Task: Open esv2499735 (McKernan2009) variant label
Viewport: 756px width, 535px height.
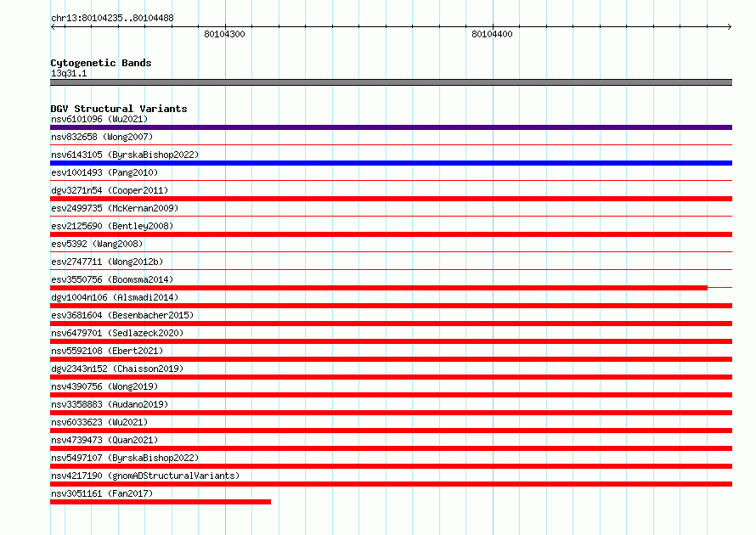Action: tap(115, 208)
